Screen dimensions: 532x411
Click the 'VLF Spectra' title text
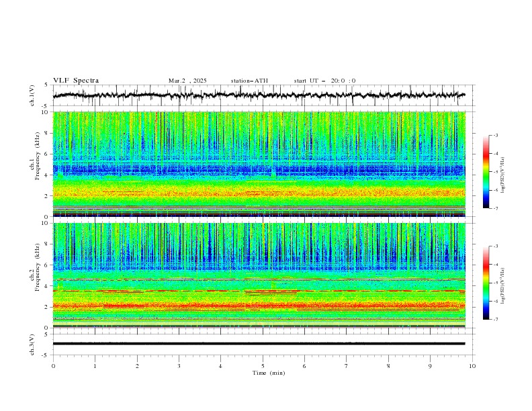click(x=76, y=81)
